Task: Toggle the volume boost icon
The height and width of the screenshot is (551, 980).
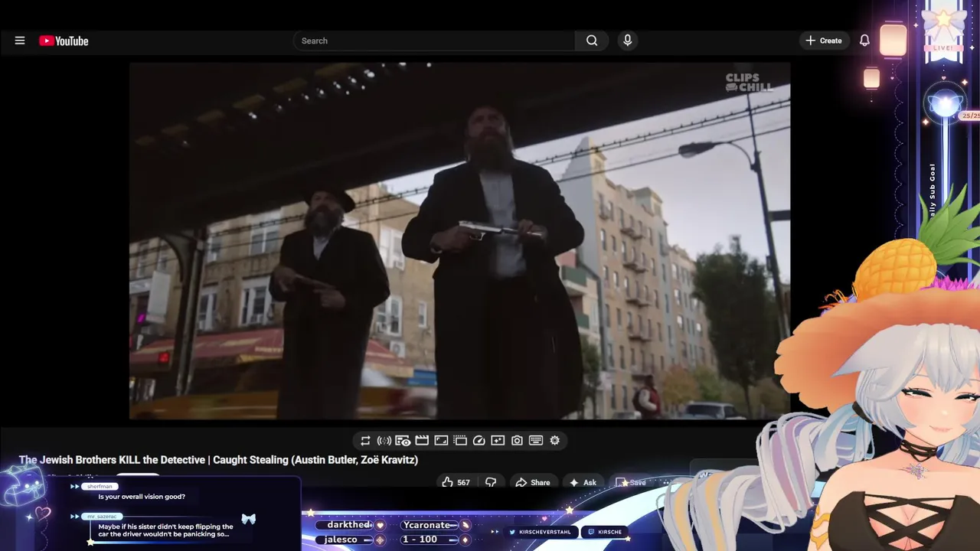Action: tap(384, 440)
